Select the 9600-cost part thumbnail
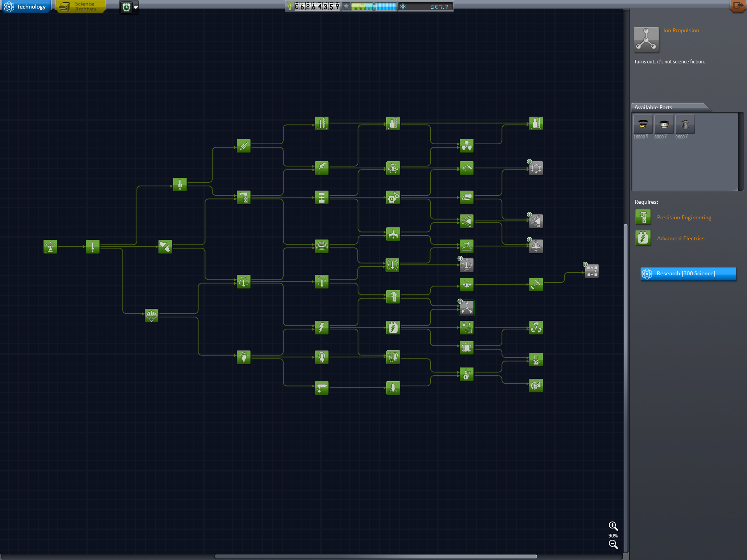This screenshot has height=560, width=747. click(x=685, y=124)
